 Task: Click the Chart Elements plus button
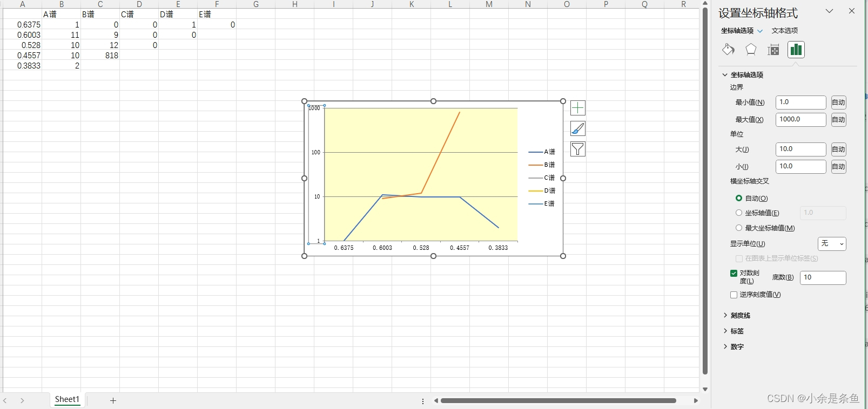(578, 108)
